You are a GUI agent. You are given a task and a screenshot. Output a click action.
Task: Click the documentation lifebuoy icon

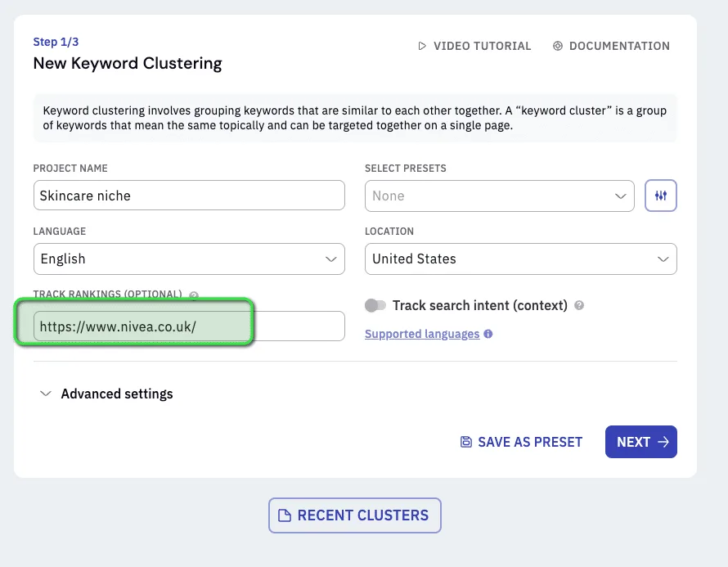558,46
